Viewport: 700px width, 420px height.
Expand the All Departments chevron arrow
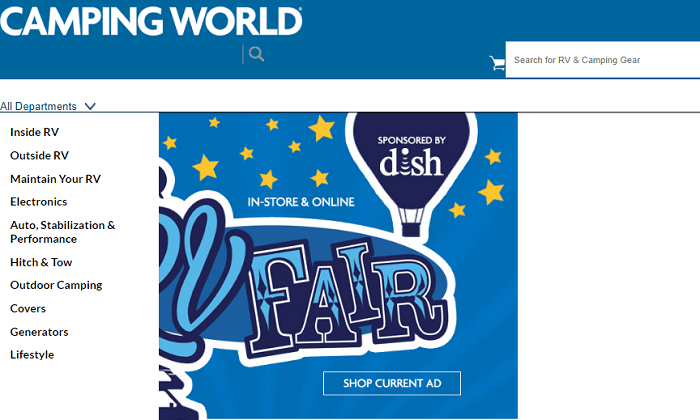(x=90, y=106)
